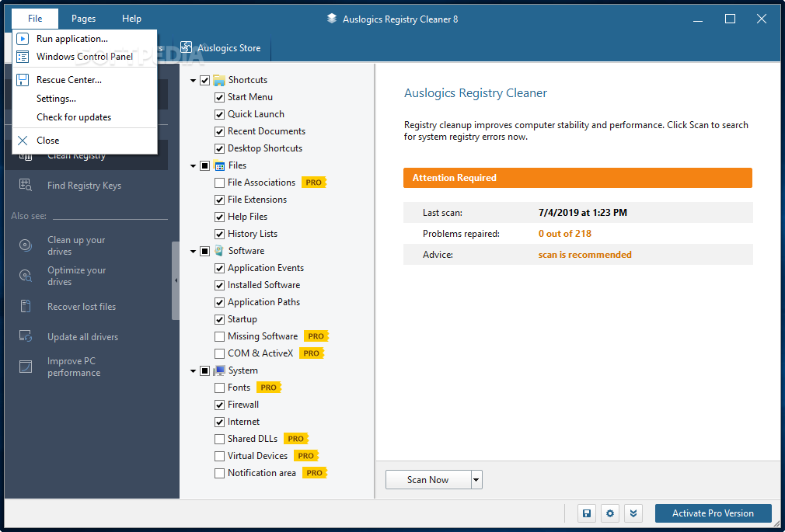
Task: Uncheck the Start Menu checkbox
Action: (218, 96)
